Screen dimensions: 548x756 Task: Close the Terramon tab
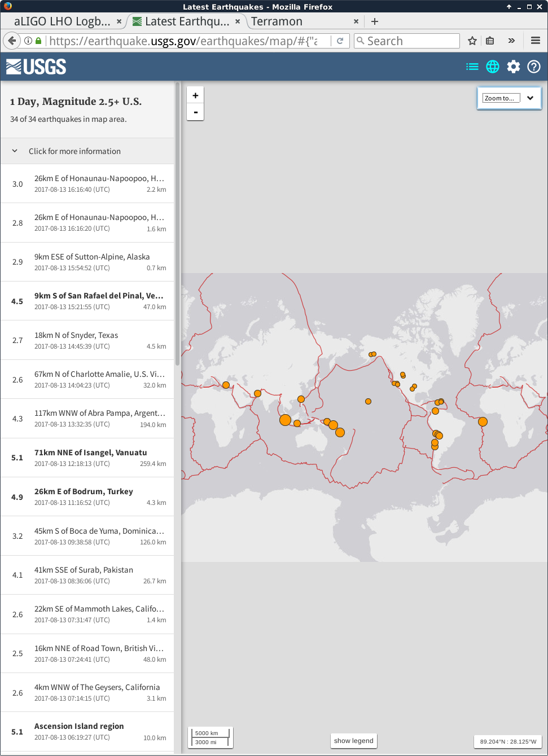tap(356, 21)
